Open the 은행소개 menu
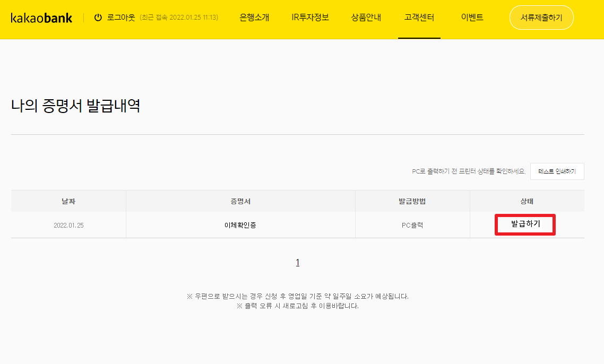604x364 pixels. [254, 18]
